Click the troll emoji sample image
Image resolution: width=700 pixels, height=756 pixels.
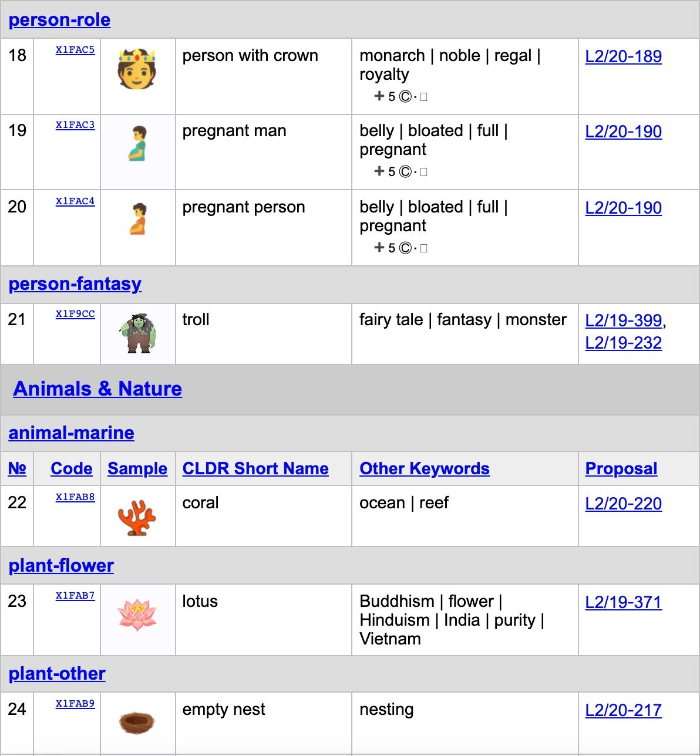tap(137, 333)
